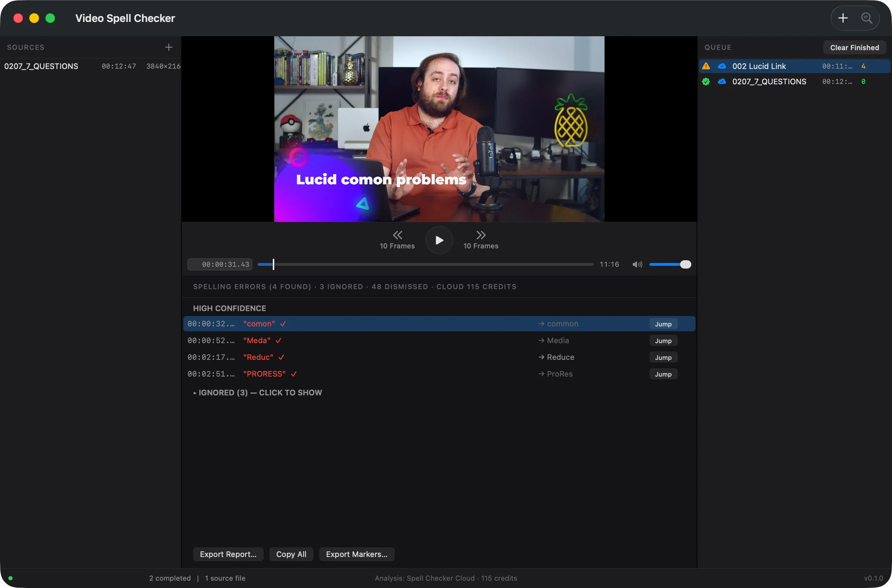Click the cloud icon beside 002 Lucid Link

click(722, 67)
